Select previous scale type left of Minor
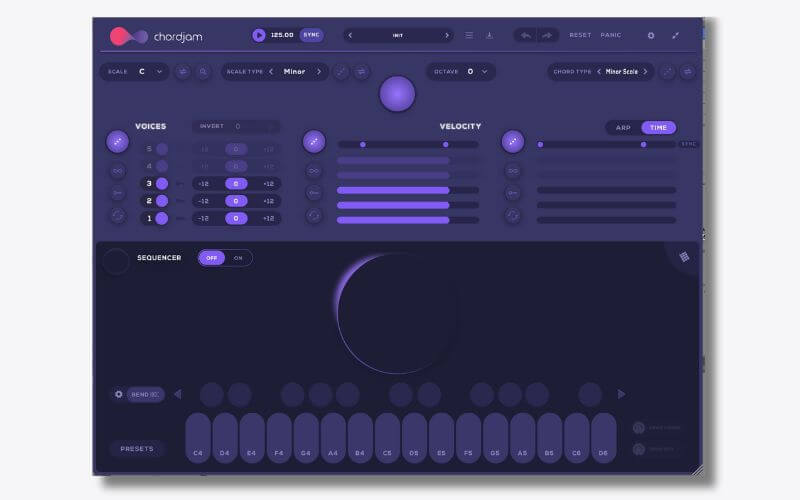The image size is (800, 500). coord(271,72)
